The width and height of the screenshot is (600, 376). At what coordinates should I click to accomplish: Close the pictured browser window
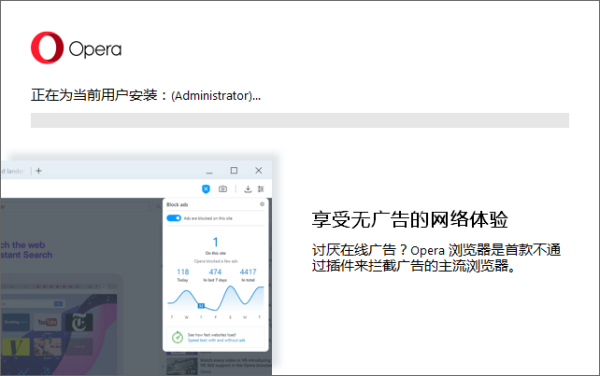click(259, 171)
